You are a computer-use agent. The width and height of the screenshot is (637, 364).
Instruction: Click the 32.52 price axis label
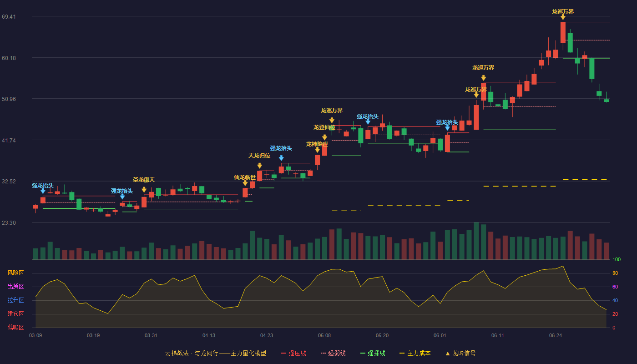(x=9, y=181)
